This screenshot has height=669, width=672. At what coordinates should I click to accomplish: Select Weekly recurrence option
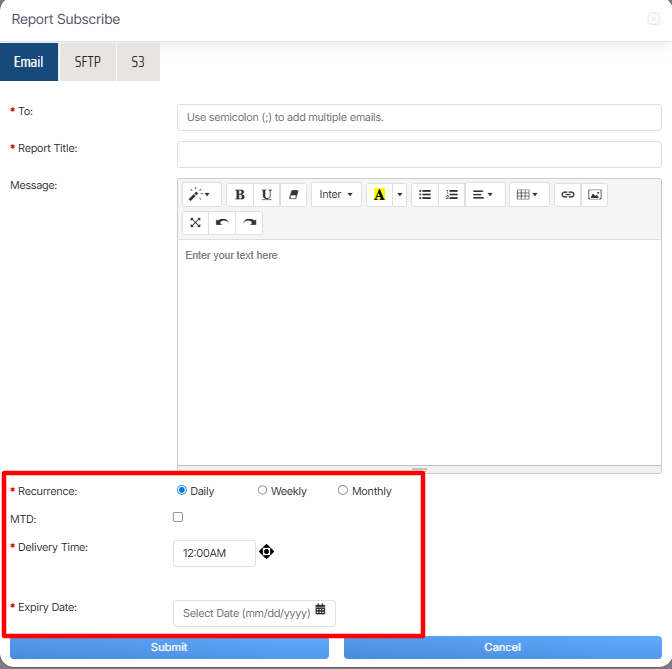263,490
